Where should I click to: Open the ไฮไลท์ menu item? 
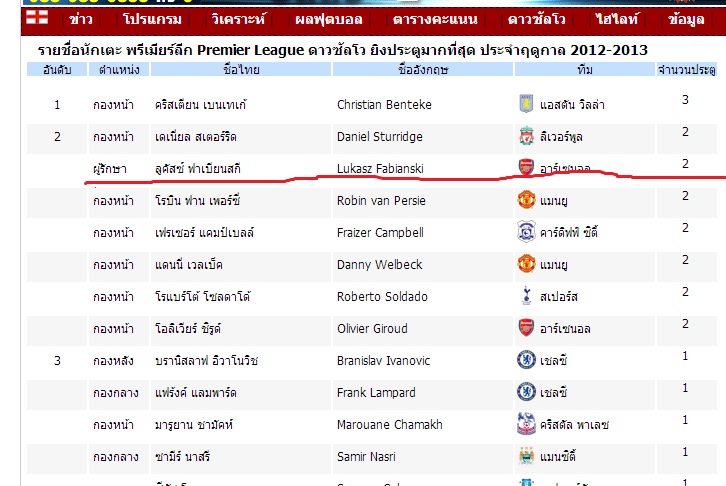click(617, 19)
